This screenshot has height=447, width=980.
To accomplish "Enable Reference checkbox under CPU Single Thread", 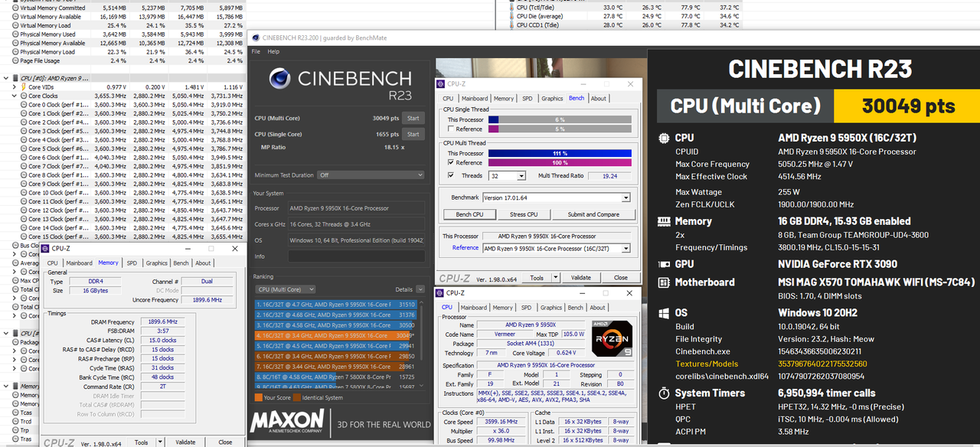I will click(x=450, y=129).
